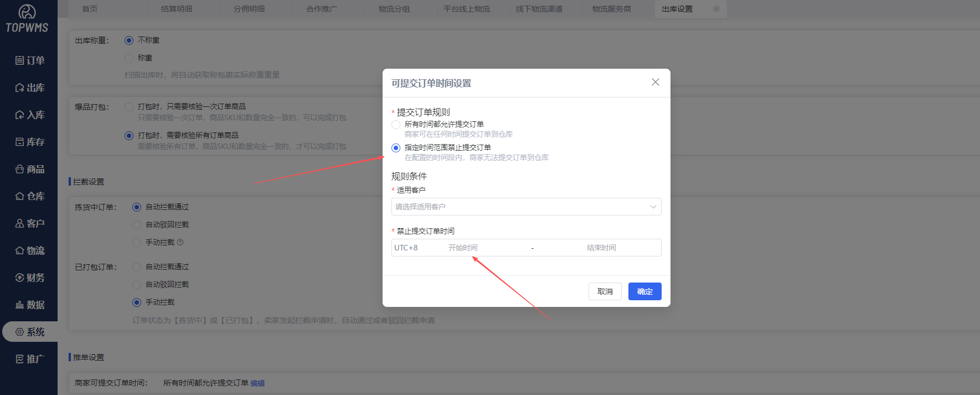Image resolution: width=980 pixels, height=395 pixels.
Task: Close the 出库设置 tab via its x icon
Action: tap(716, 9)
